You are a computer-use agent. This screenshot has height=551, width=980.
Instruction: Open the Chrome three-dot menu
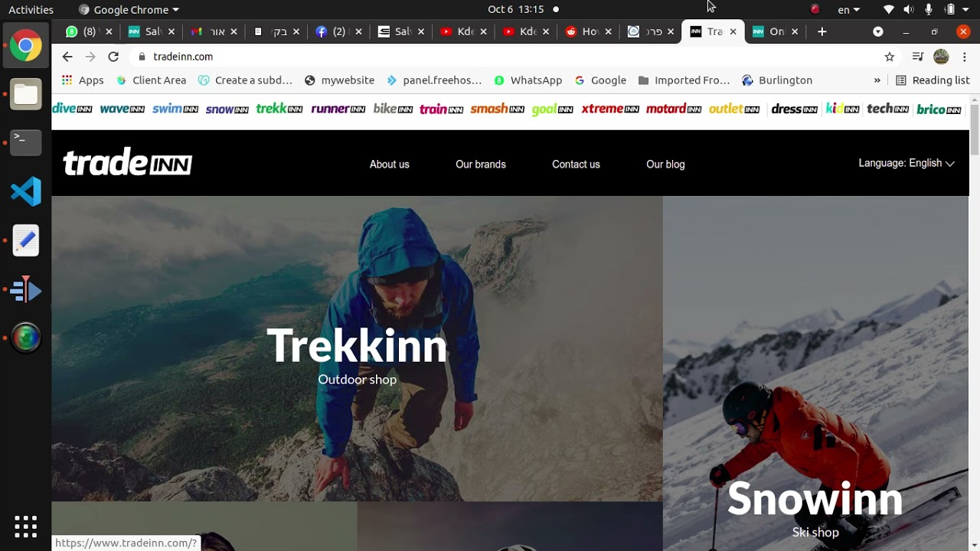click(x=964, y=57)
